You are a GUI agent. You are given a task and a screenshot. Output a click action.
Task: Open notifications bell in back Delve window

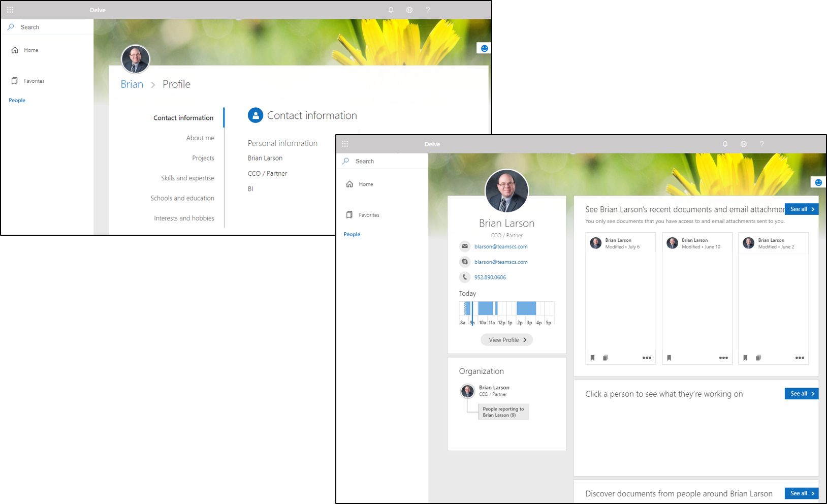point(391,10)
